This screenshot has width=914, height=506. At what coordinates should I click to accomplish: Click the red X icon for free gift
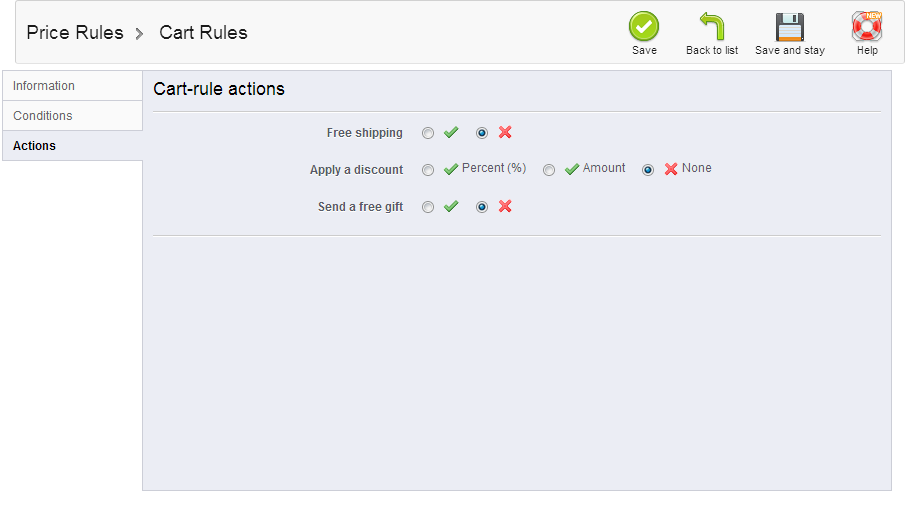coord(505,207)
